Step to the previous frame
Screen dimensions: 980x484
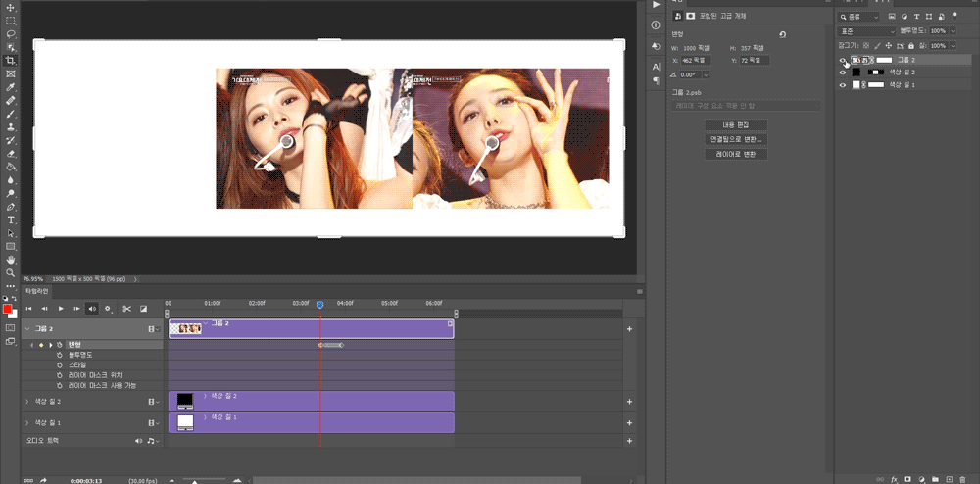(x=44, y=309)
